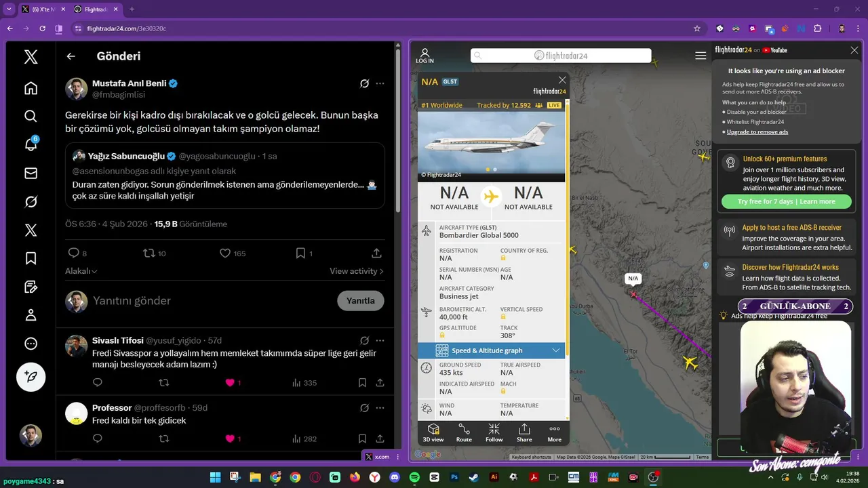Open X notifications bell with badge 6
This screenshot has width=868, height=488.
31,144
